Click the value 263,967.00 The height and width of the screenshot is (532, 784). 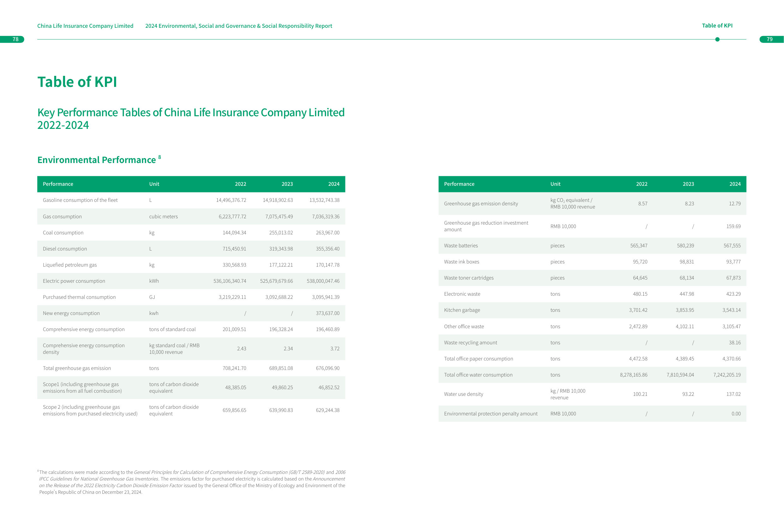click(328, 233)
